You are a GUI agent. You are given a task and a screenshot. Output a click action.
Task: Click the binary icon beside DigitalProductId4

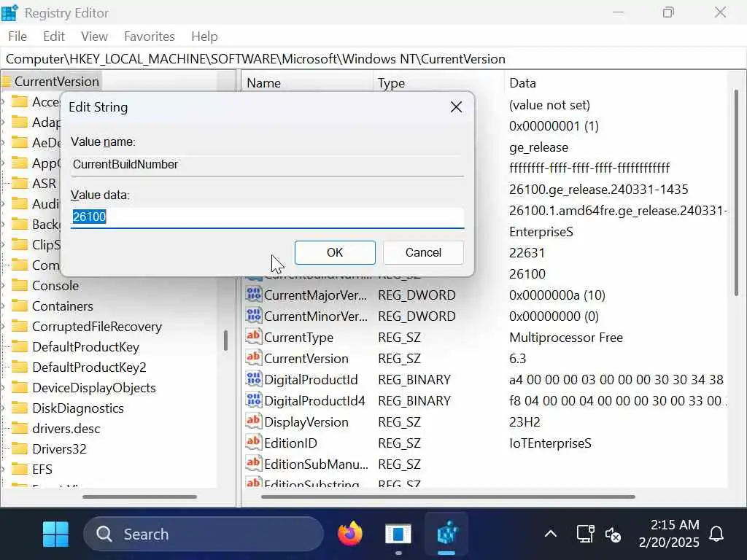click(253, 400)
